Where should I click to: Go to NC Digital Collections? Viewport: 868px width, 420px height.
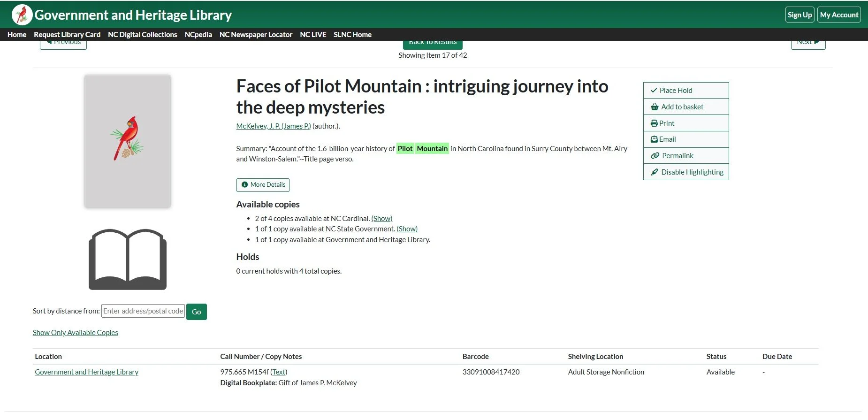click(x=143, y=35)
